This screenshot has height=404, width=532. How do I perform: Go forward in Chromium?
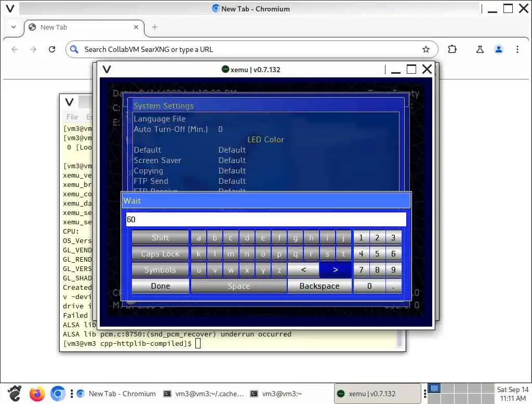pos(33,49)
